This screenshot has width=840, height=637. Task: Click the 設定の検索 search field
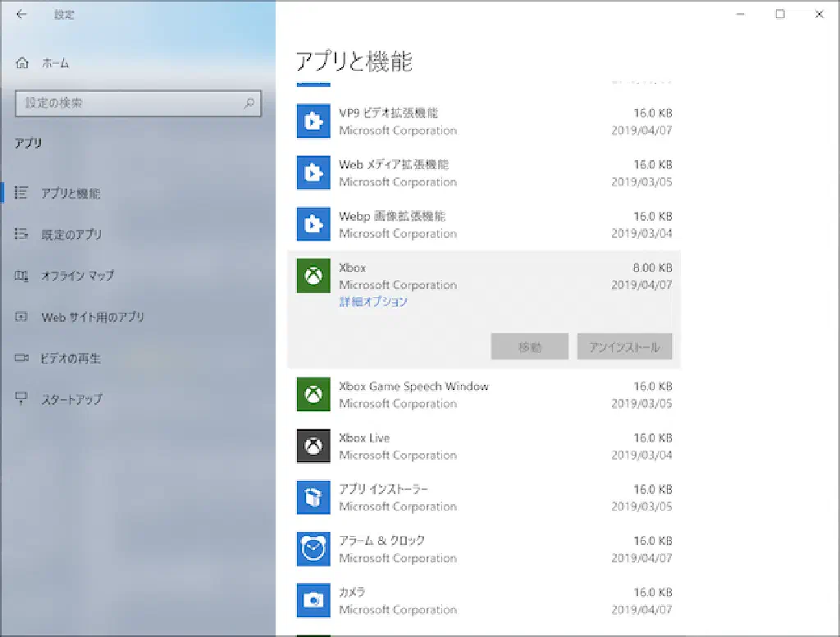[131, 103]
